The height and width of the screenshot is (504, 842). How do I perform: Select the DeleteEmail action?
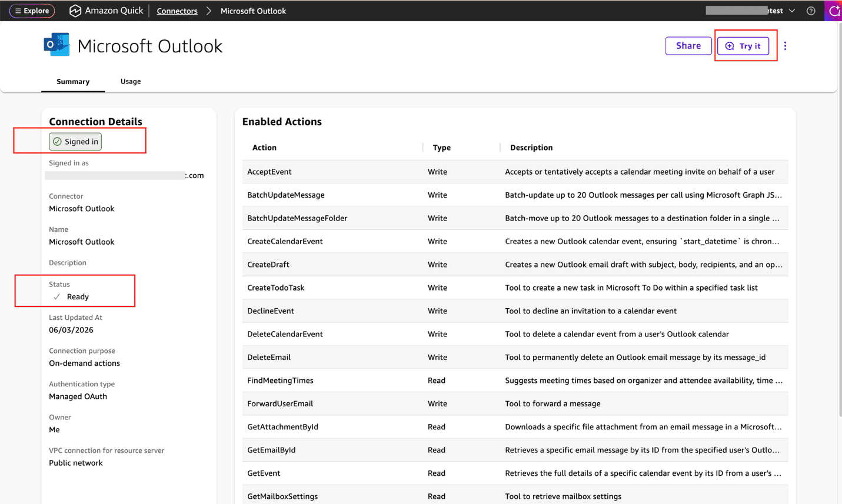point(269,358)
